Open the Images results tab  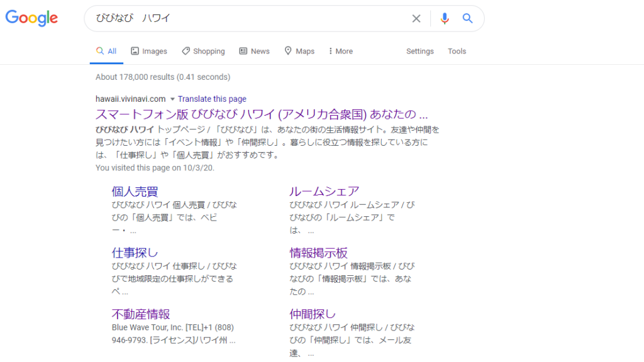coord(149,52)
